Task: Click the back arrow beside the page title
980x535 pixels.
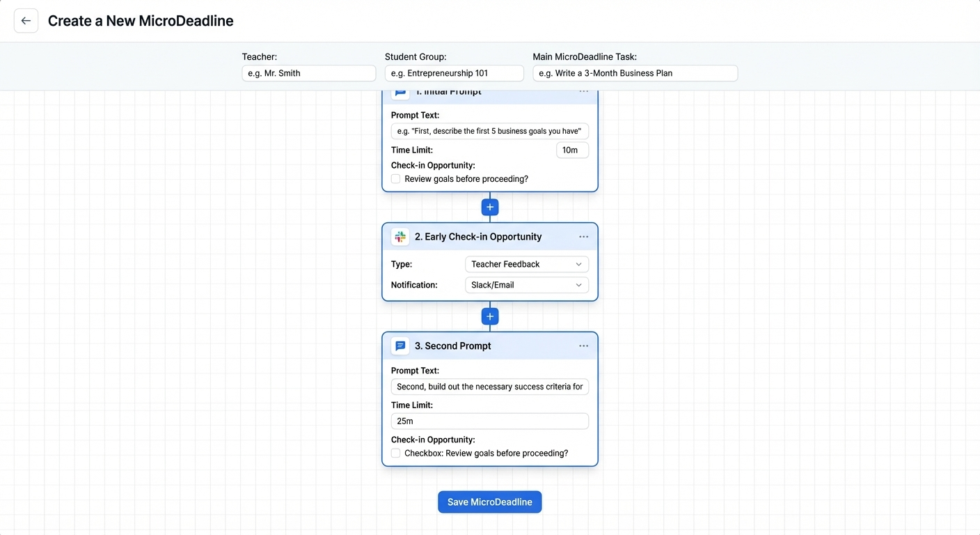Action: 26,21
